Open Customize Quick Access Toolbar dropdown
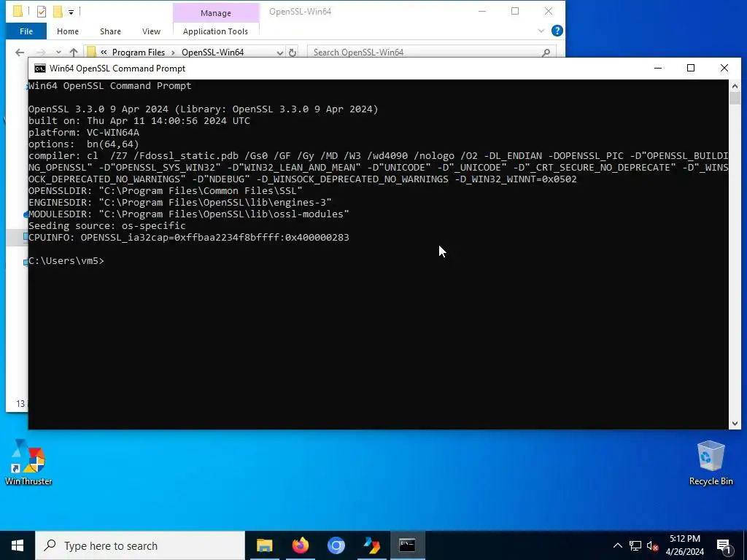 71,12
